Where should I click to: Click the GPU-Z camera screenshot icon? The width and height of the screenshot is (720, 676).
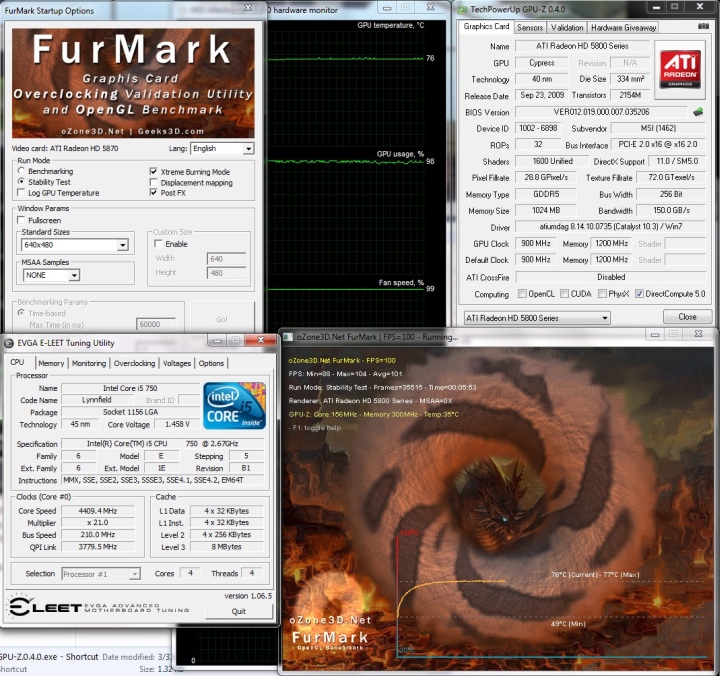tap(703, 26)
